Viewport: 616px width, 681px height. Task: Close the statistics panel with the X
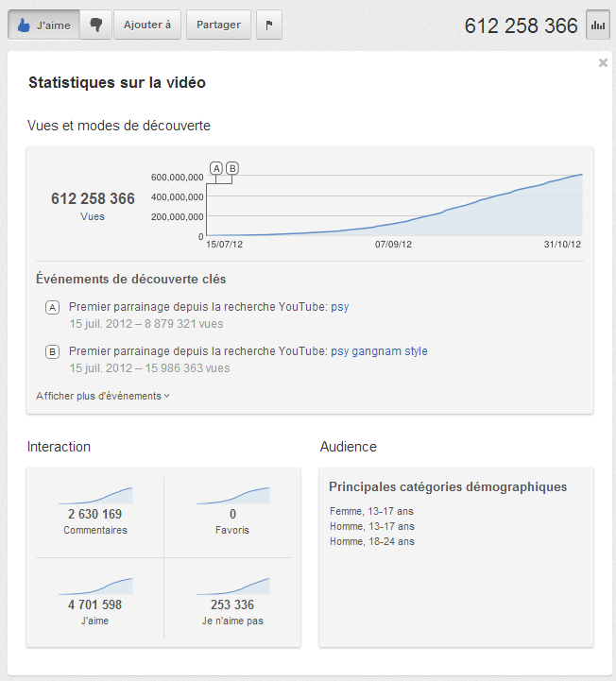(x=603, y=63)
